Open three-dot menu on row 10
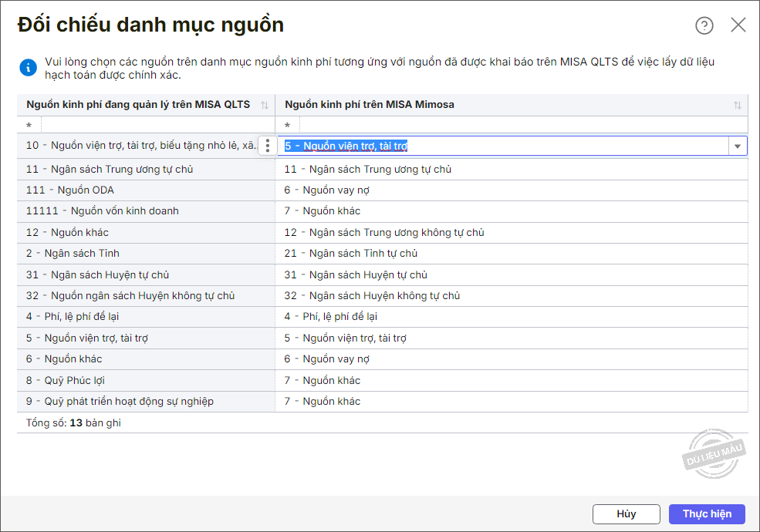 point(267,146)
